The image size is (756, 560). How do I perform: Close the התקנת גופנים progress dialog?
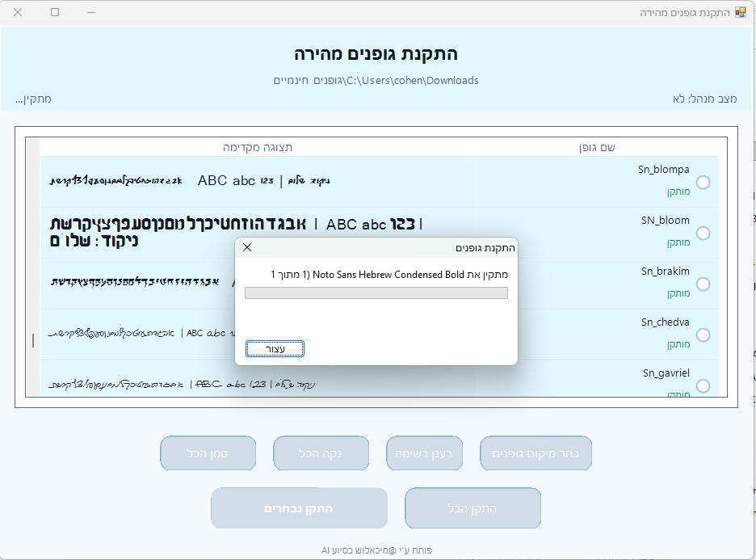247,248
